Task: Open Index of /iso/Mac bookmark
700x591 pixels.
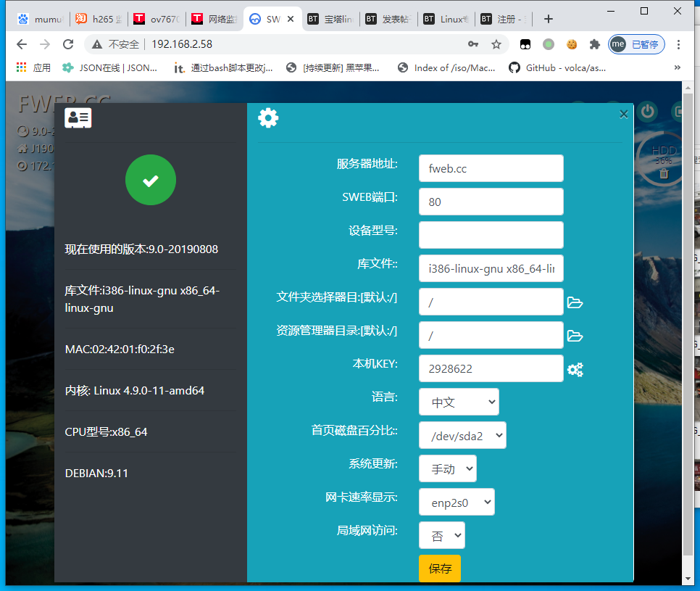Action: pyautogui.click(x=447, y=68)
